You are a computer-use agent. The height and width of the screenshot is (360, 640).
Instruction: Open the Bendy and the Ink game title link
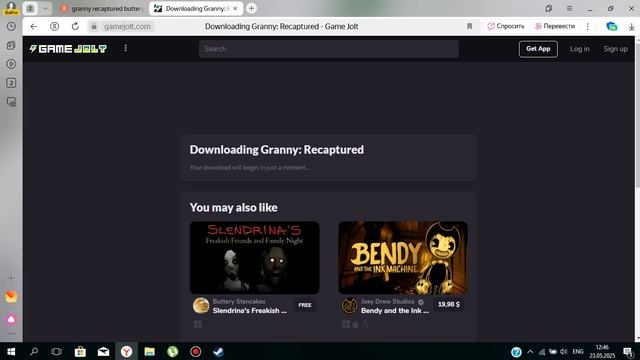[395, 311]
